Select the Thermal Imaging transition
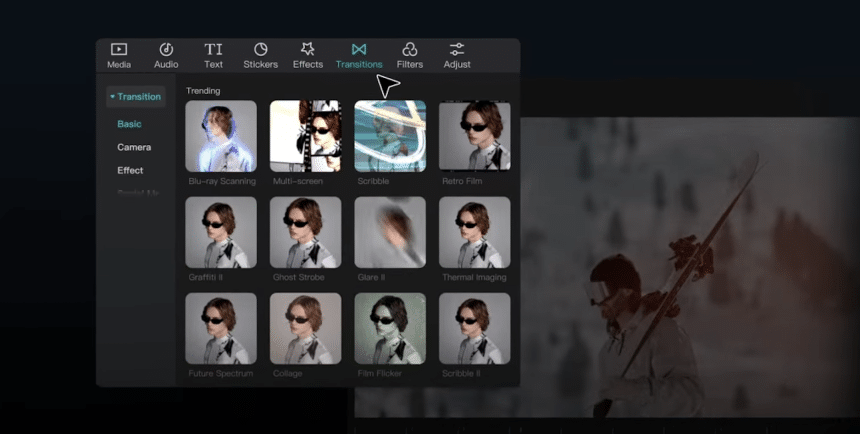Image resolution: width=860 pixels, height=434 pixels. (475, 232)
